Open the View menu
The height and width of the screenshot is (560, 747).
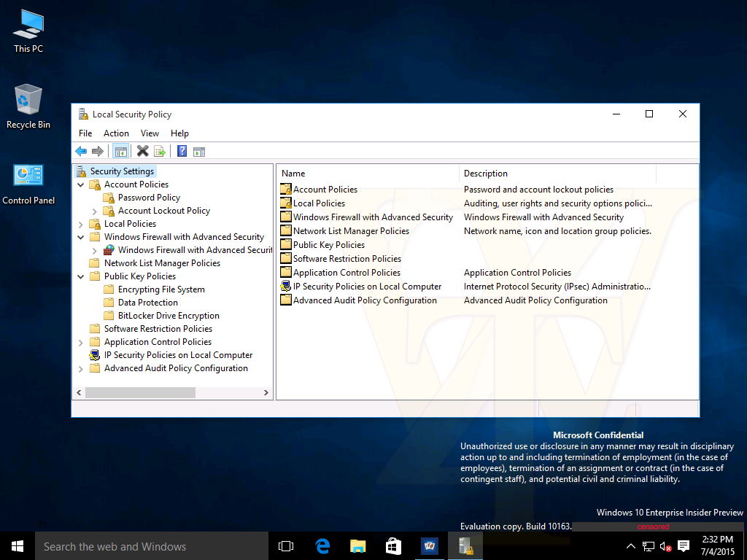pyautogui.click(x=150, y=133)
